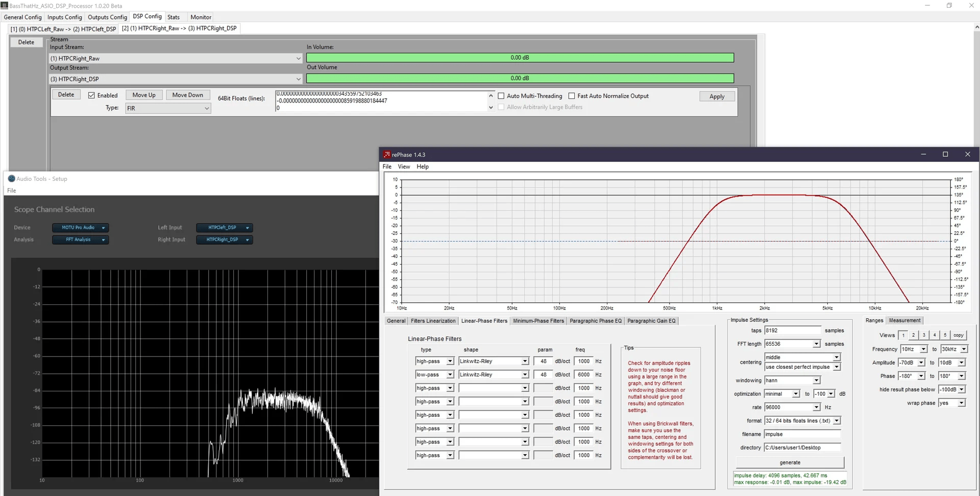
Task: Click Move Up button
Action: point(144,95)
